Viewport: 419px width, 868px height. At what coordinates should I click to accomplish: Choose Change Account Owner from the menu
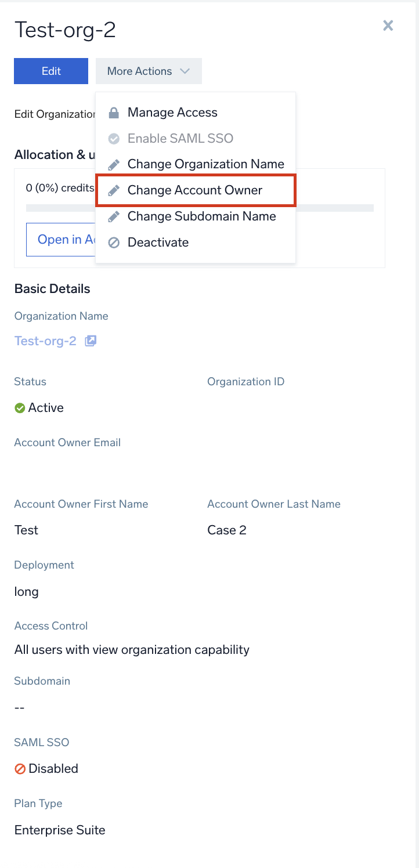pos(194,190)
